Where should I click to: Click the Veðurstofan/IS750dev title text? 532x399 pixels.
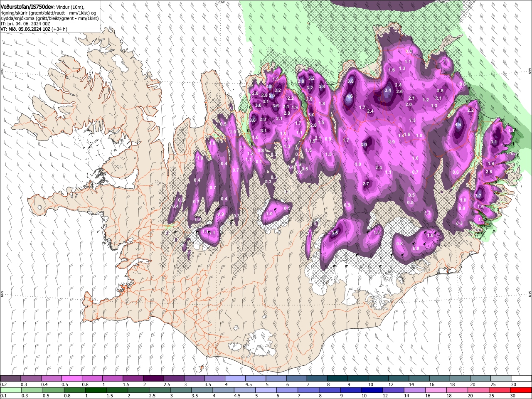tap(27, 7)
